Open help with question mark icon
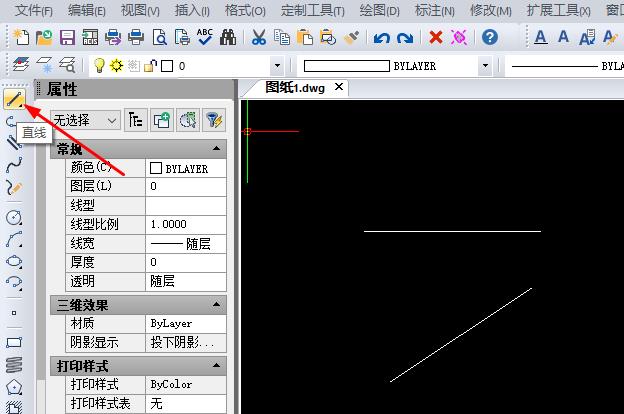Viewport: 624px width, 414px height. point(489,37)
